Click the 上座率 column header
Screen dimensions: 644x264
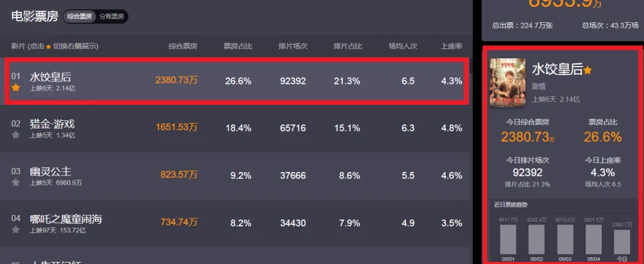click(x=451, y=46)
